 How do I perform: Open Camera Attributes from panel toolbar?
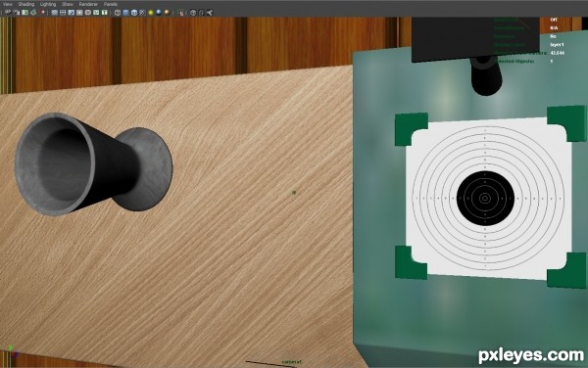(x=17, y=13)
